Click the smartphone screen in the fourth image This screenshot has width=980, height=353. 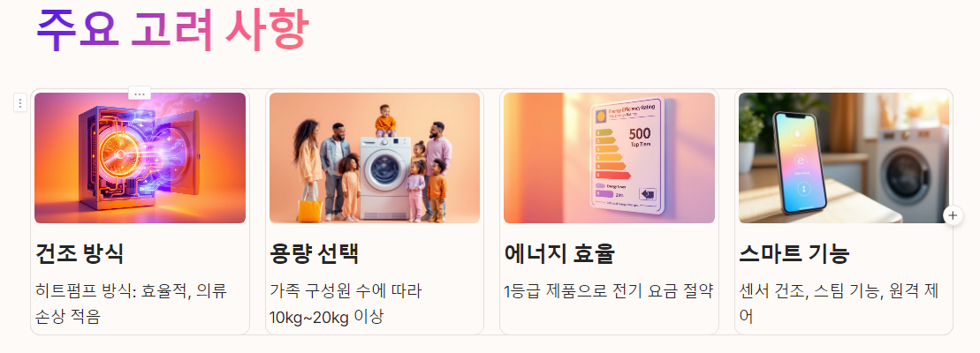pos(801,162)
